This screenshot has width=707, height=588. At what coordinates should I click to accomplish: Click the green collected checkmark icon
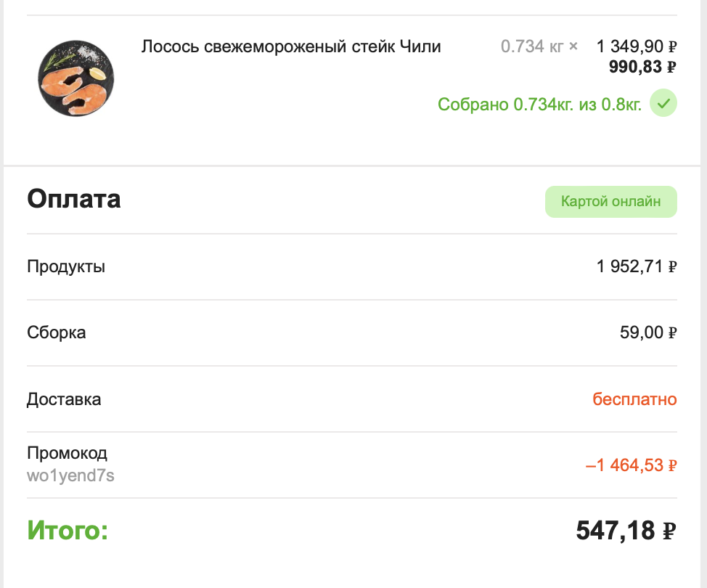[663, 103]
